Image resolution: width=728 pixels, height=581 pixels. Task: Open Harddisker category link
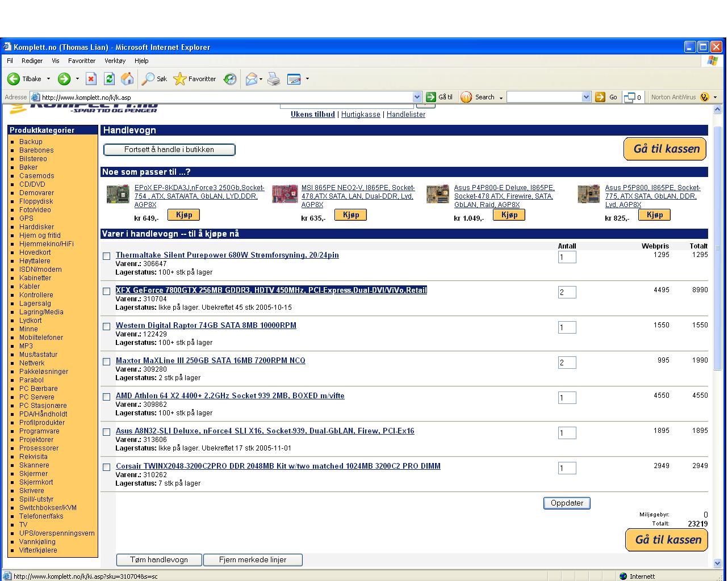point(37,227)
